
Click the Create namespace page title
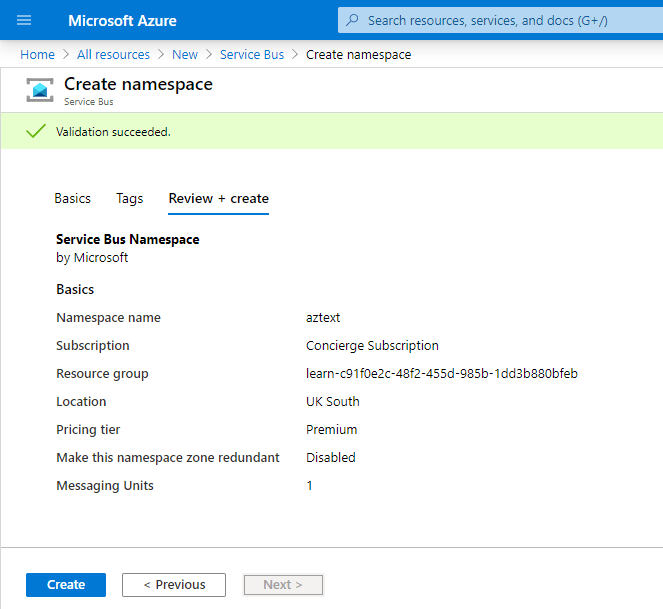pyautogui.click(x=138, y=84)
